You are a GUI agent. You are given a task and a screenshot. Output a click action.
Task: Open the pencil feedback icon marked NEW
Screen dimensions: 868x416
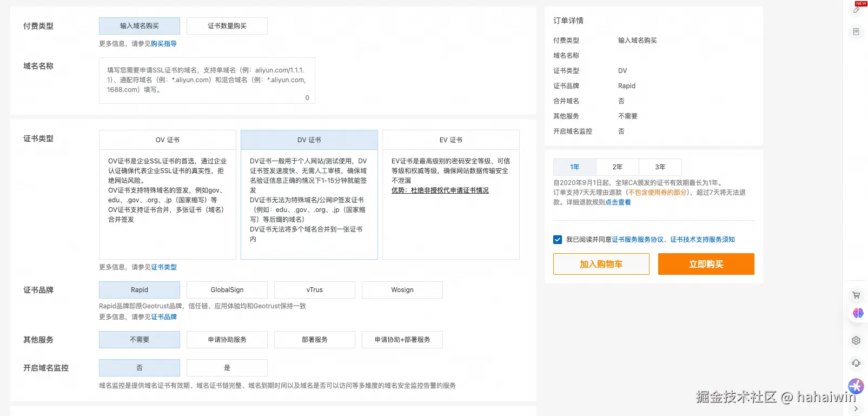click(x=857, y=9)
